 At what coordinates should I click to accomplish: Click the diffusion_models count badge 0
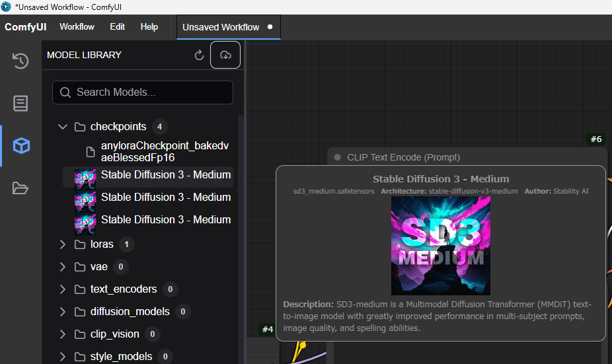[x=182, y=312]
